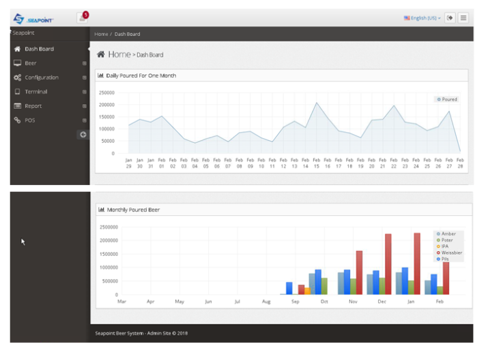Toggle the Pils legend entry
The width and height of the screenshot is (488, 360).
click(443, 259)
